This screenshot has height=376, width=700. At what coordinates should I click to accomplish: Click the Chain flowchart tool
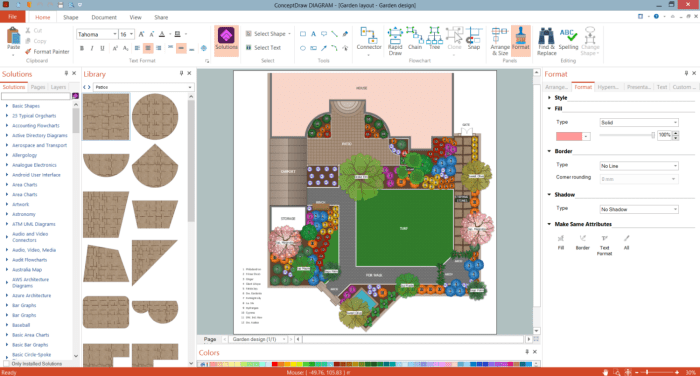click(415, 39)
